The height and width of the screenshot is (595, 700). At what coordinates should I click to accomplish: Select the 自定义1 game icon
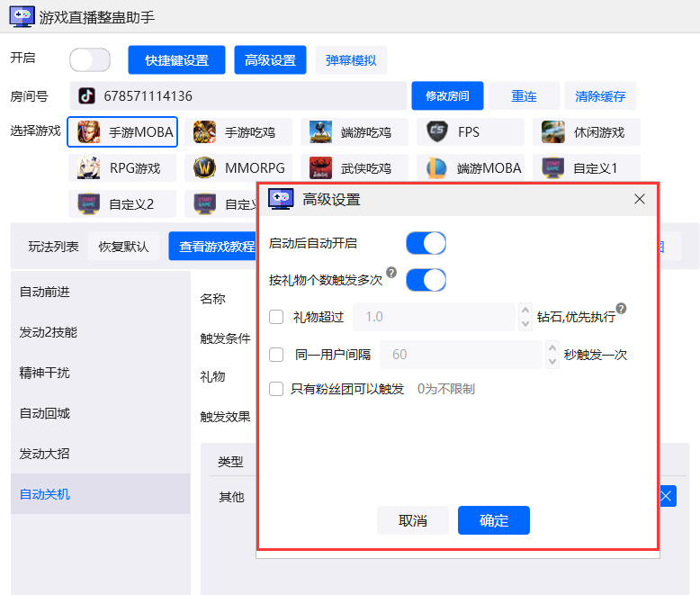[552, 168]
